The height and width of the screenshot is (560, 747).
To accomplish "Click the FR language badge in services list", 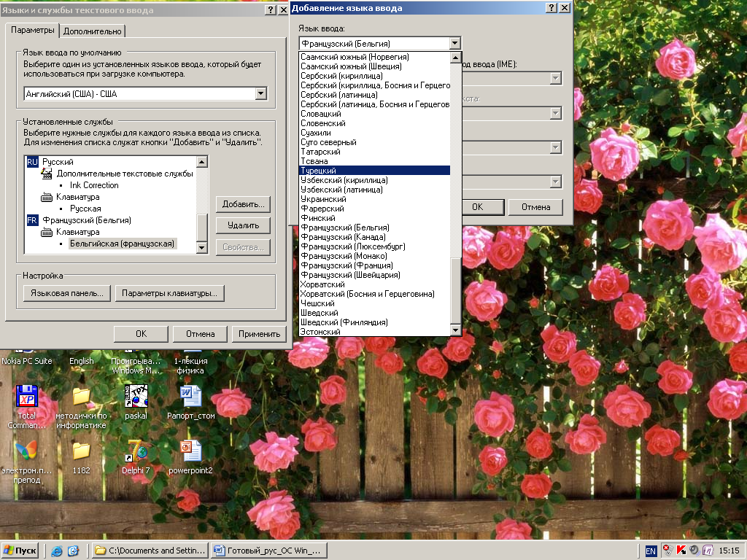I will (x=32, y=220).
